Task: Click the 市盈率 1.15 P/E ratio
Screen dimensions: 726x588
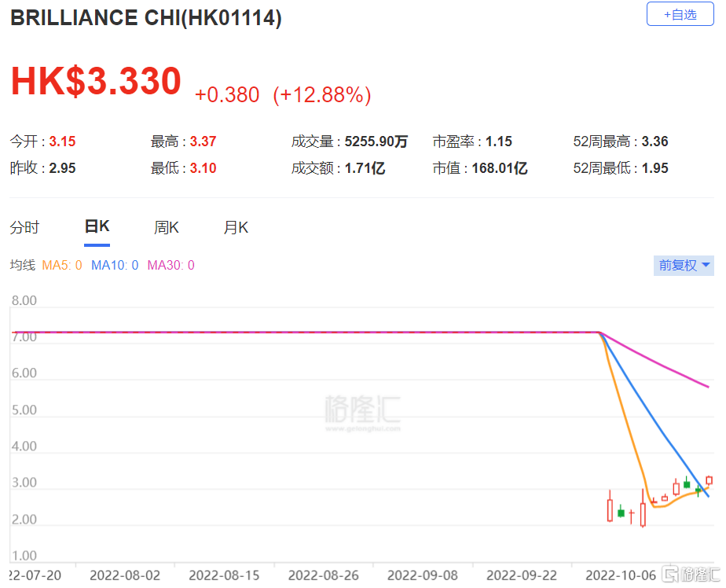Action: 472,141
